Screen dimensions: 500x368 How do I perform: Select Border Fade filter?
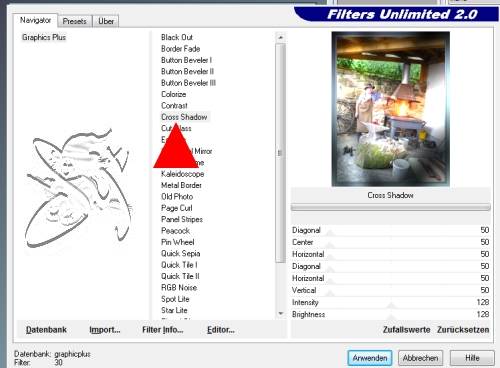[x=181, y=49]
